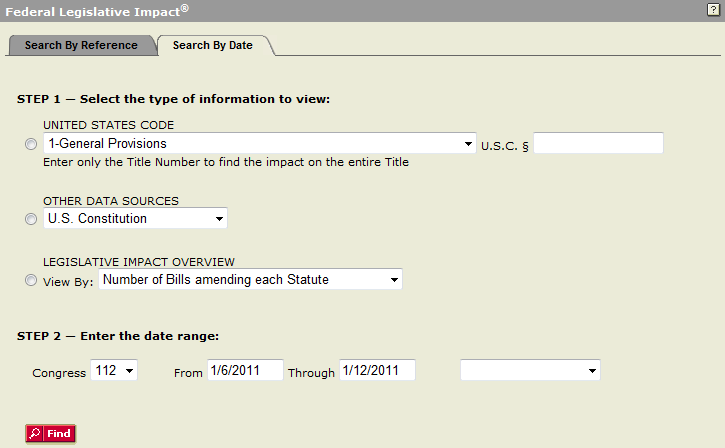Open the U.S. Constitution data source dropdown

[135, 218]
